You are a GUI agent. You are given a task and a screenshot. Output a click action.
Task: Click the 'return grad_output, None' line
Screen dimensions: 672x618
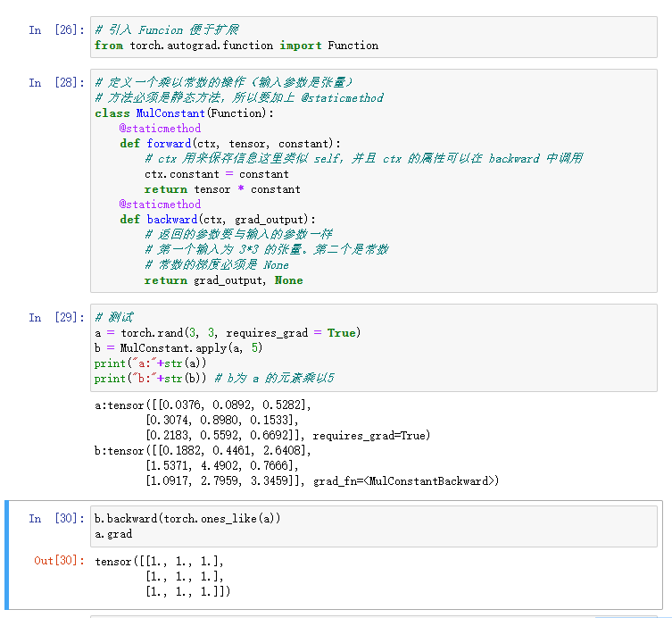(223, 280)
